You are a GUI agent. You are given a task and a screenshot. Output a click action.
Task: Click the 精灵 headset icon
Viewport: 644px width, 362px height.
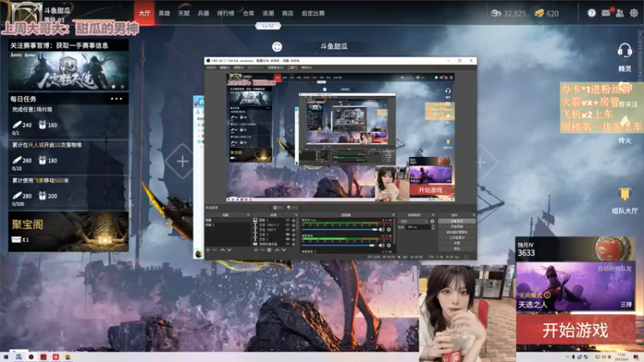pyautogui.click(x=625, y=51)
